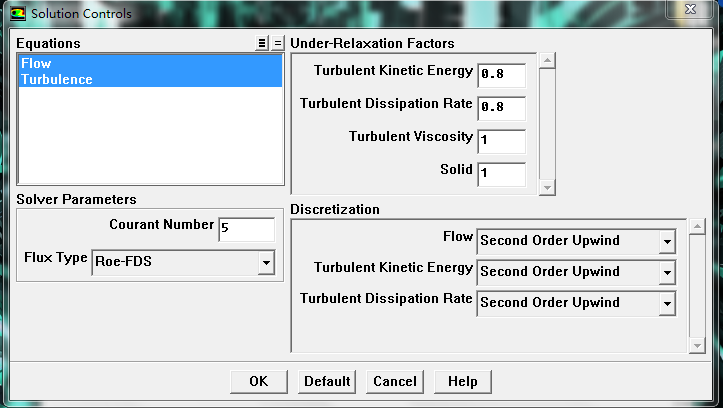Image resolution: width=723 pixels, height=408 pixels.
Task: Open Flow discretization dropdown
Action: pos(576,242)
